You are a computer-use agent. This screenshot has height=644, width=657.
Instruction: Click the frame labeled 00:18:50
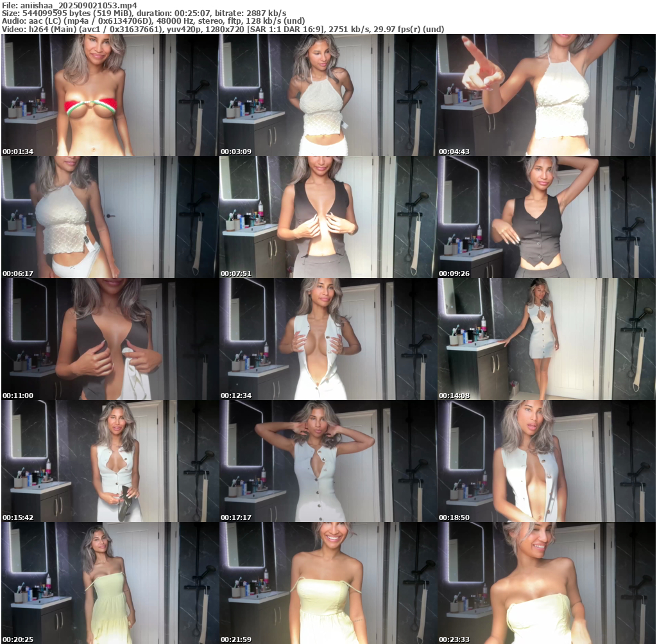546,461
